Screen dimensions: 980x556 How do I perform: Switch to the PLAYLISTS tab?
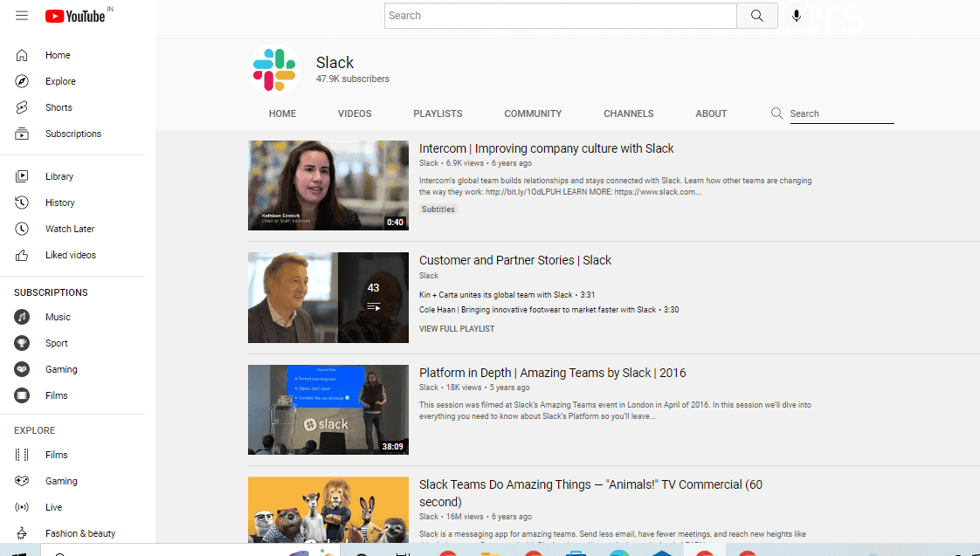pyautogui.click(x=438, y=113)
